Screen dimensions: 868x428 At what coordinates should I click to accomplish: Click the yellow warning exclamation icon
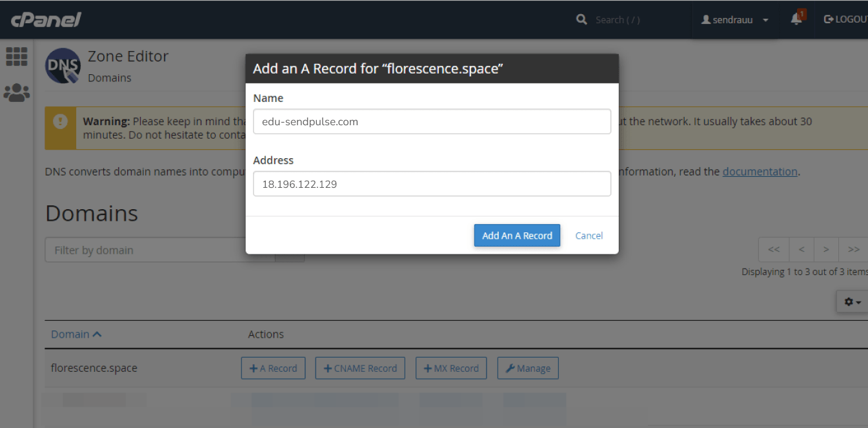point(61,121)
